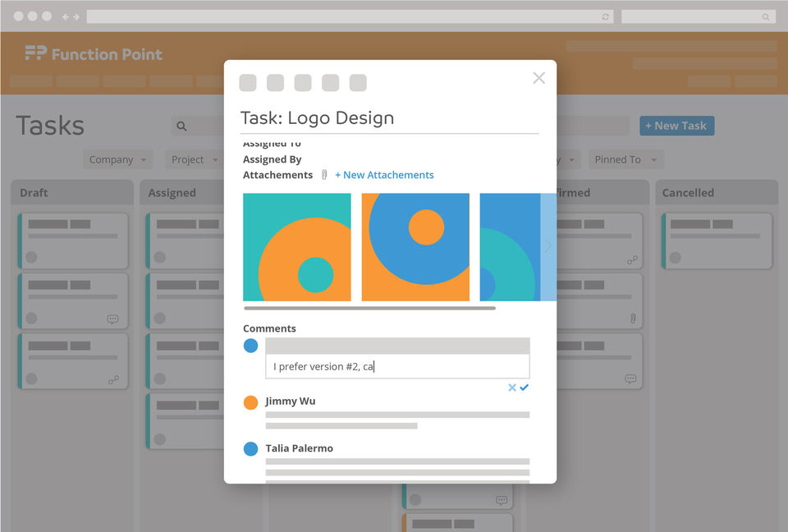This screenshot has width=788, height=532.
Task: Click the comment bubble icon on Draft card
Action: 112,319
